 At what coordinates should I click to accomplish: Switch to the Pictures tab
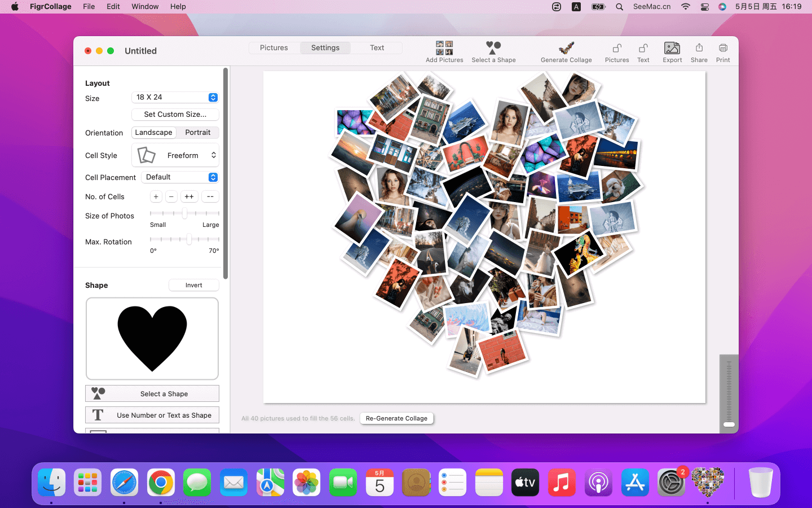274,48
